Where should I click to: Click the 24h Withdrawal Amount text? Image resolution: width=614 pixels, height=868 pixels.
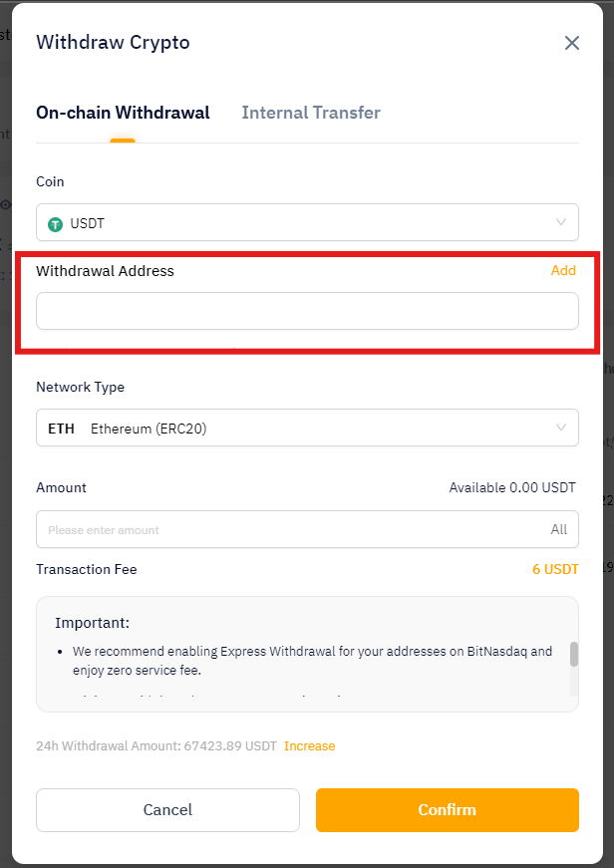click(157, 746)
